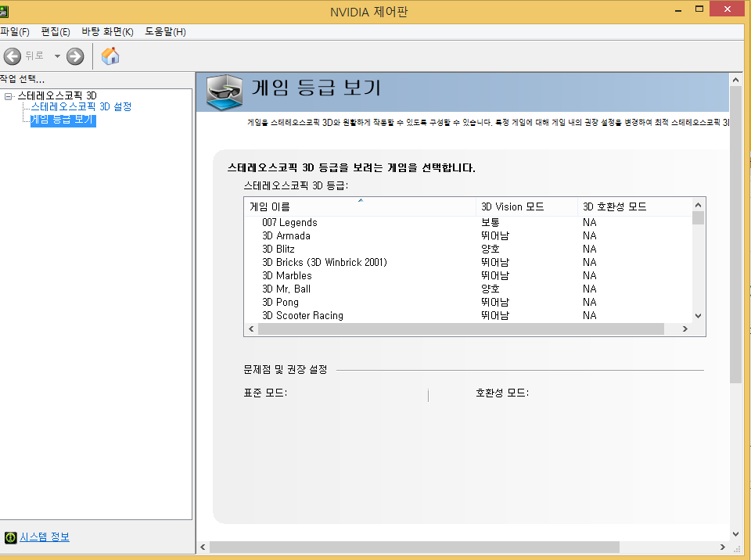Click the NA compatibility value for 3D Pong

coord(590,302)
